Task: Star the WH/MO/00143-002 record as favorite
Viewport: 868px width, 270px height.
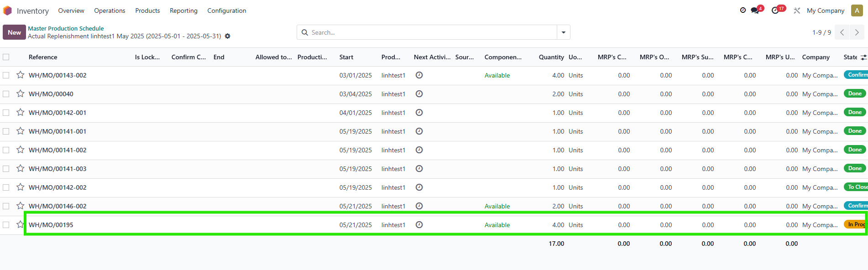Action: (x=20, y=75)
